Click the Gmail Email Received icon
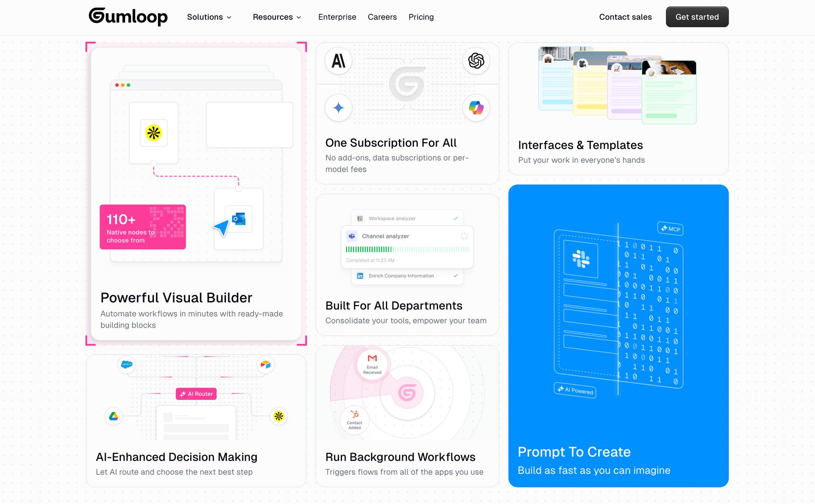 coord(372,359)
